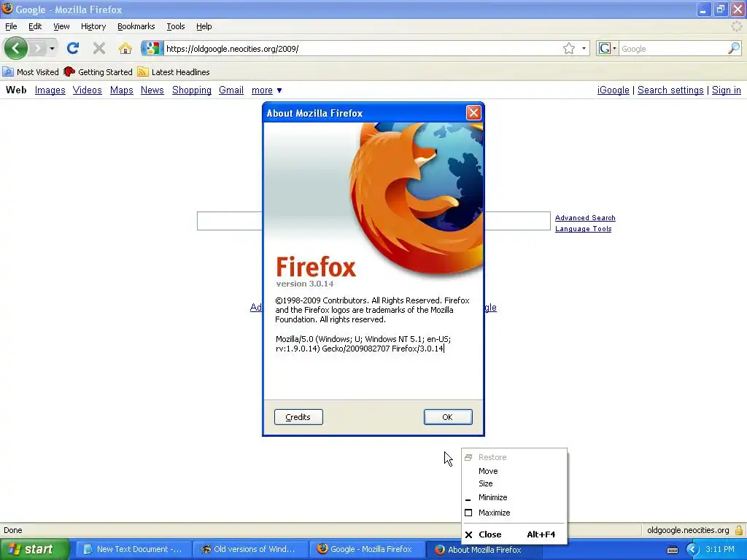Bookmark this page with the star icon
Viewport: 747px width, 560px height.
coord(569,49)
